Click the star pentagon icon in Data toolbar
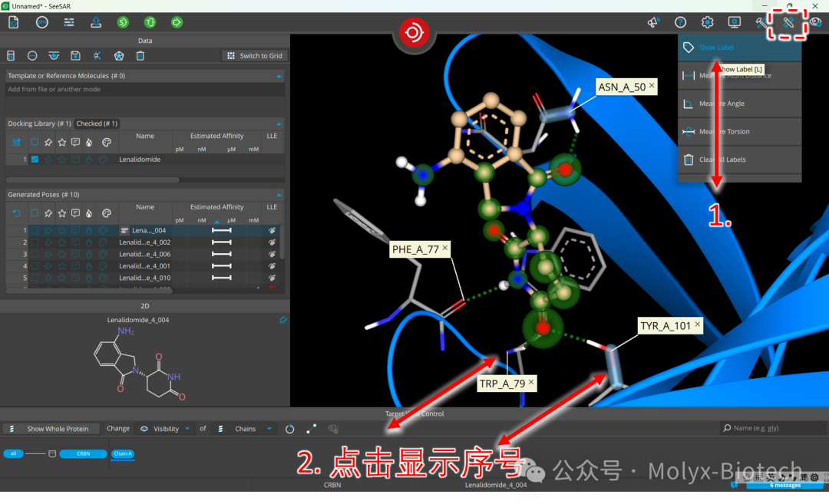Image resolution: width=829 pixels, height=504 pixels. click(119, 55)
